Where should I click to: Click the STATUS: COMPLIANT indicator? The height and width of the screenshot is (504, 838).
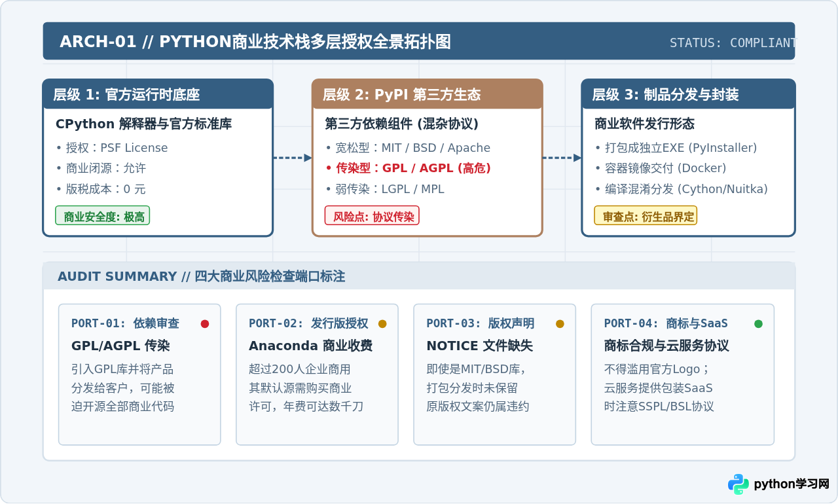(x=732, y=43)
